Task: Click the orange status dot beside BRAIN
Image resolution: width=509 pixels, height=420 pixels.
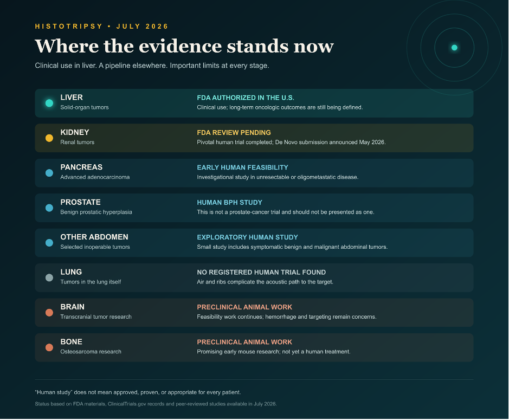Action: 49,312
